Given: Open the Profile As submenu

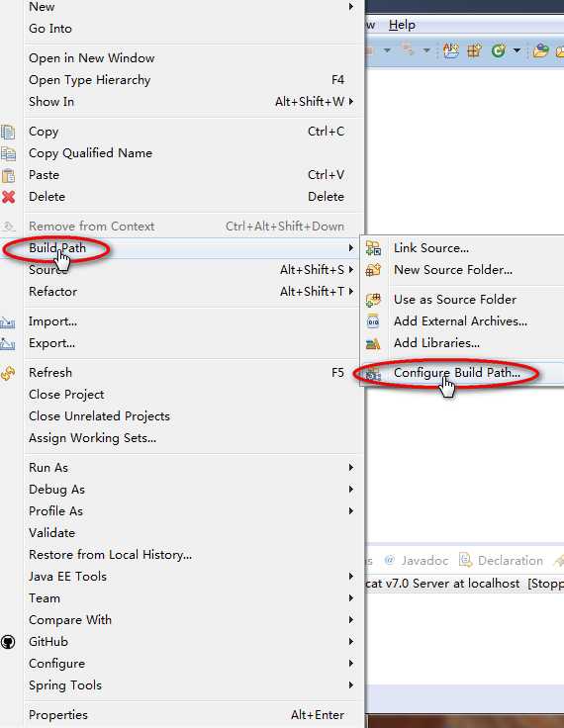Looking at the screenshot, I should coord(193,511).
